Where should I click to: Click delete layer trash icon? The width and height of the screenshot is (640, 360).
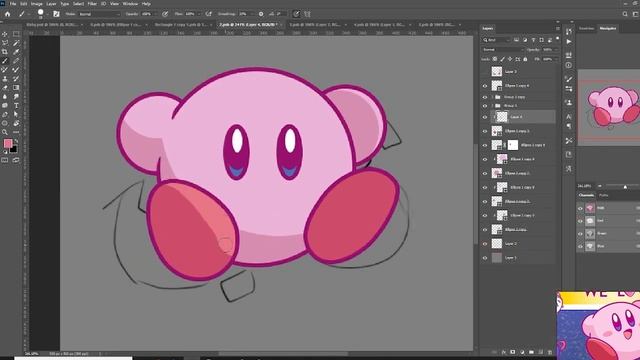[550, 352]
